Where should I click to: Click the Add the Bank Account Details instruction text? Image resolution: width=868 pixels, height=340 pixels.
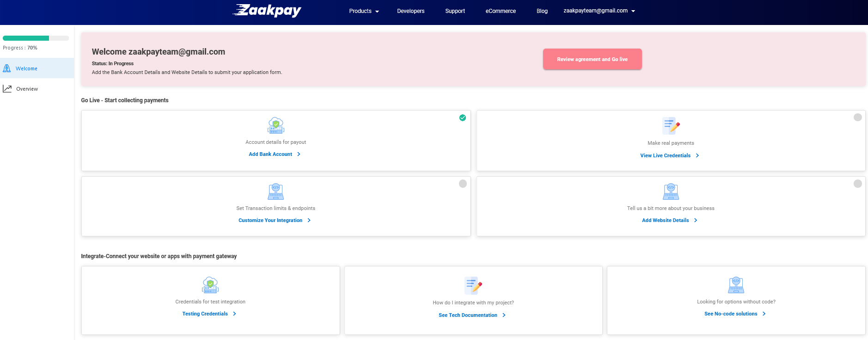[x=187, y=72]
